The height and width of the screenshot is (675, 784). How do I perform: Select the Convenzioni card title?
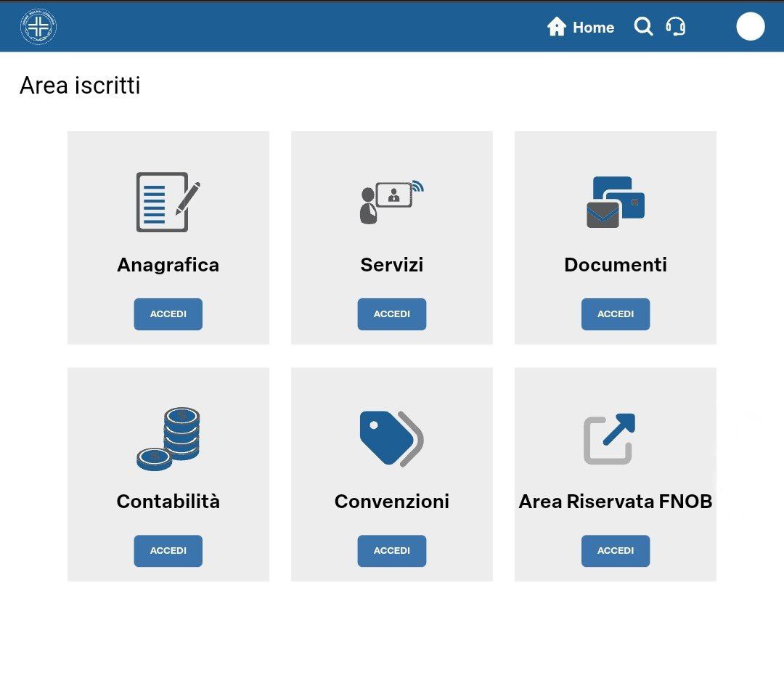pos(391,502)
